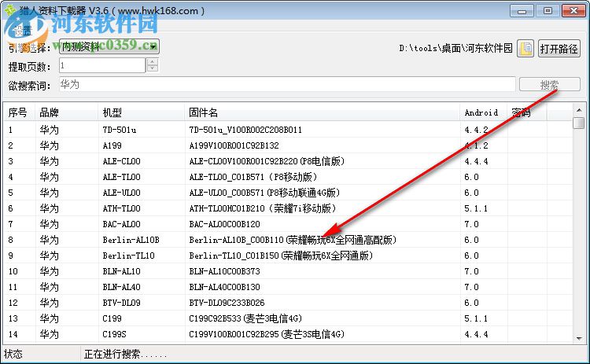Select firmware BLN-AL10C00B373 row
This screenshot has width=590, height=364.
225,271
